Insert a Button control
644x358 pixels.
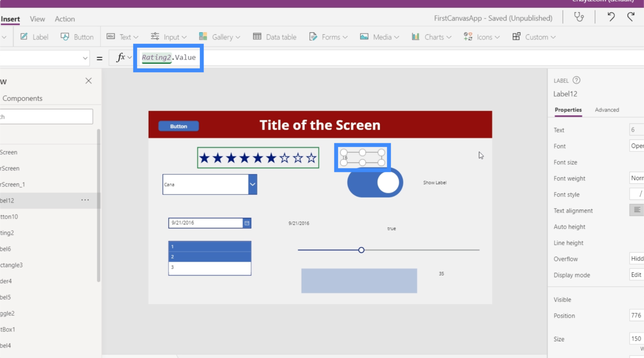77,37
